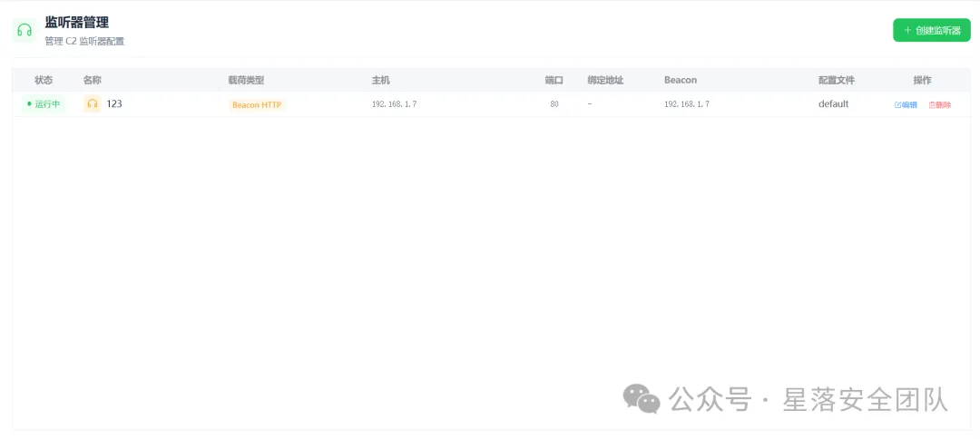Click the WeChat logo in the watermark
Viewport: 980px width, 439px height.
642,398
